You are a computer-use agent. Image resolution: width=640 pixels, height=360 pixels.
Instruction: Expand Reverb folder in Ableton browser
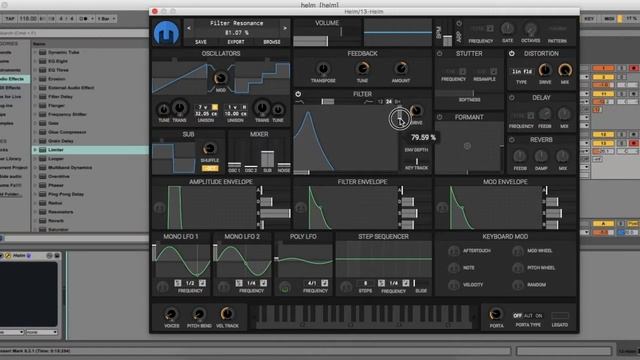point(36,221)
